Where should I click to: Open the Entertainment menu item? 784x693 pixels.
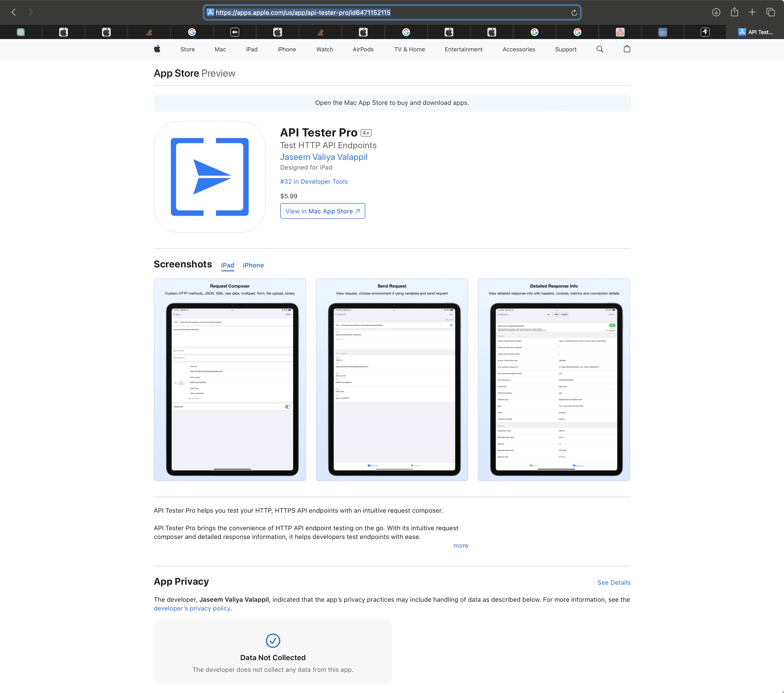coord(463,49)
